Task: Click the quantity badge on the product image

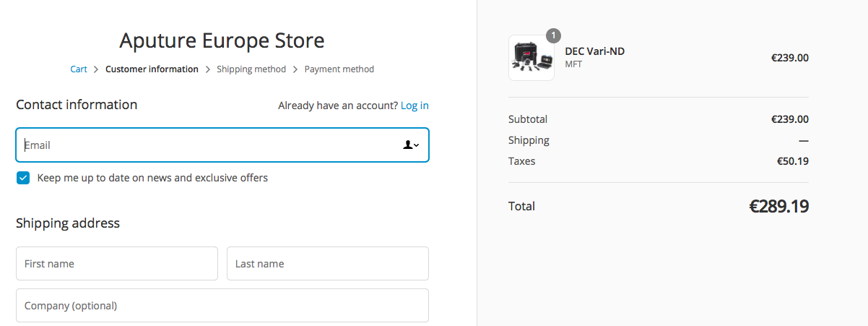Action: coord(553,35)
